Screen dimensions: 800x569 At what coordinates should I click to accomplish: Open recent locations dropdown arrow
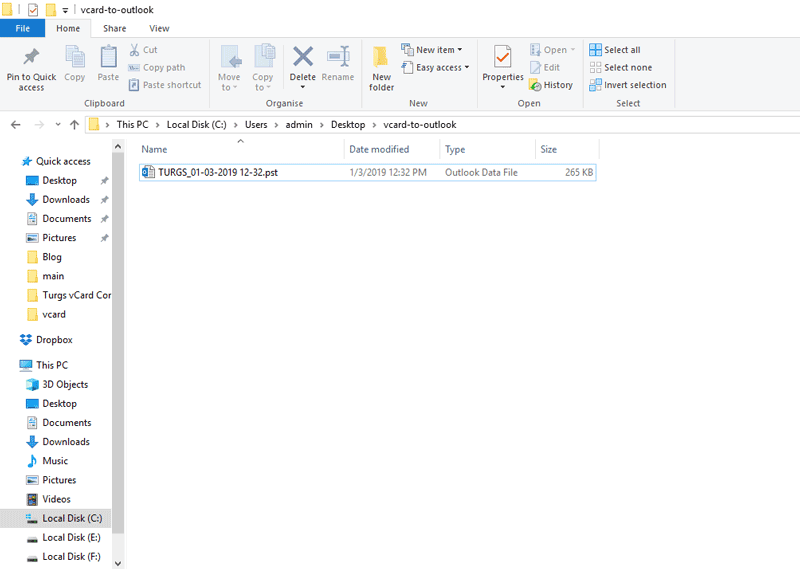(58, 125)
